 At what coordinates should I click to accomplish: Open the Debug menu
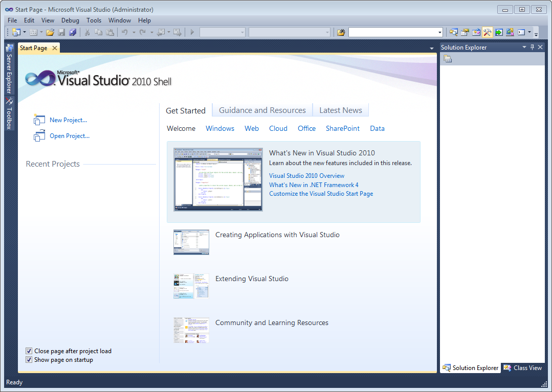(70, 20)
